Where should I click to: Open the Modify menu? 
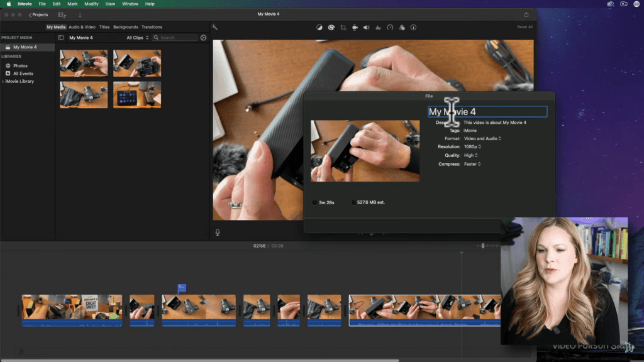(x=91, y=4)
